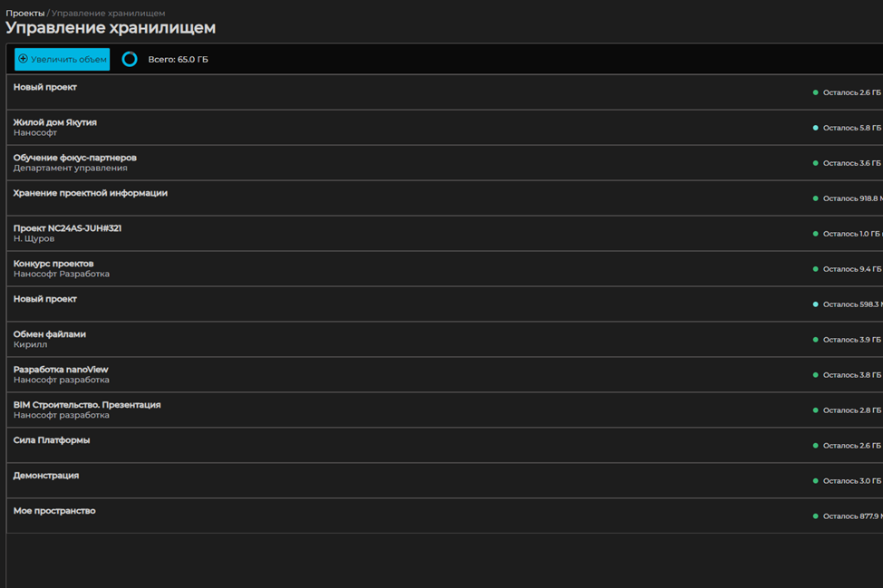Click the status dot for Жилой дом Якутия
The image size is (883, 588).
[x=816, y=128]
